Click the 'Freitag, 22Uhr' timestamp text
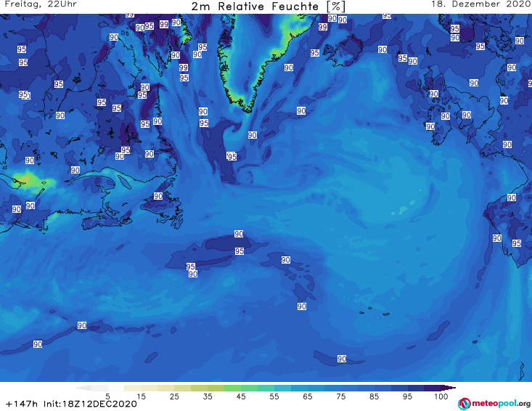 tap(41, 4)
